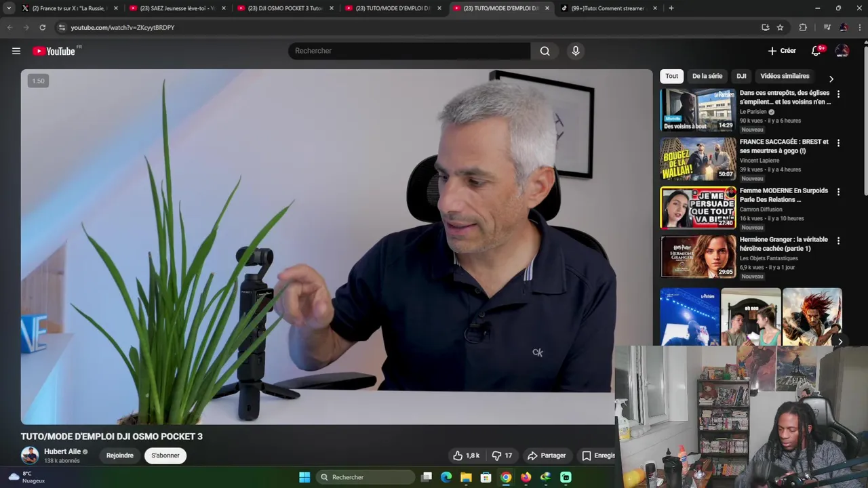The width and height of the screenshot is (868, 488).
Task: Open the Les Objets Fantastiques channel name
Action: click(769, 258)
